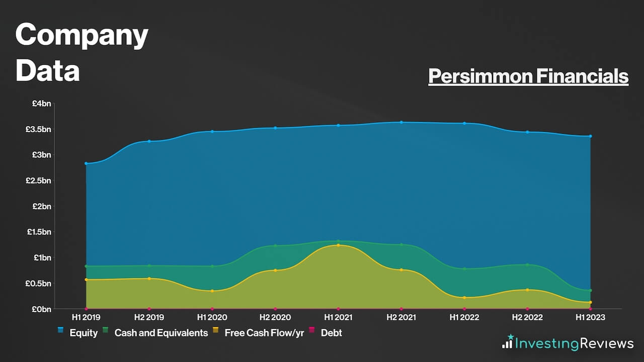This screenshot has height=362, width=644.
Task: Click the Equity data point at H2 2019
Action: [149, 141]
